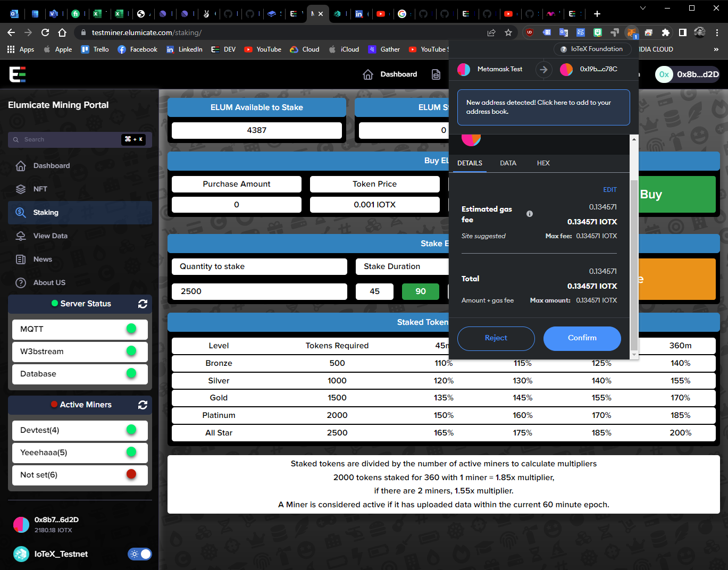728x570 pixels.
Task: Toggle the light/dark theme switch
Action: (140, 554)
